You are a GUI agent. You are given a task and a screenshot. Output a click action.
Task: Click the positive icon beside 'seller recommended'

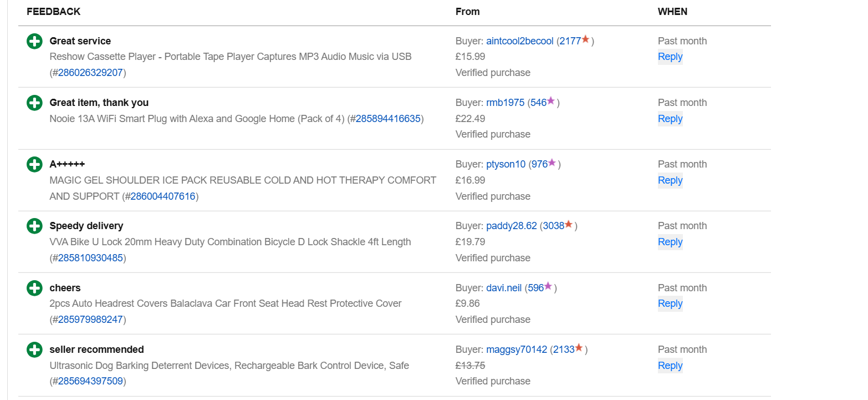[34, 350]
